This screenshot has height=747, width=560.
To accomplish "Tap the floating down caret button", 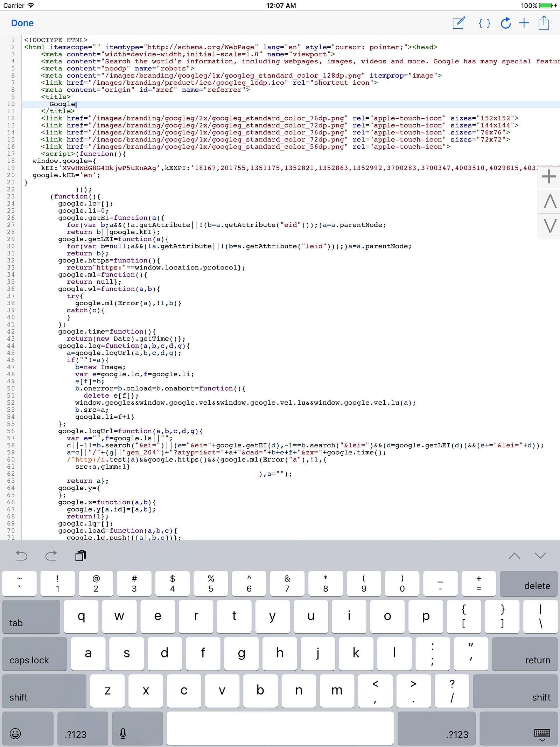I will click(549, 226).
